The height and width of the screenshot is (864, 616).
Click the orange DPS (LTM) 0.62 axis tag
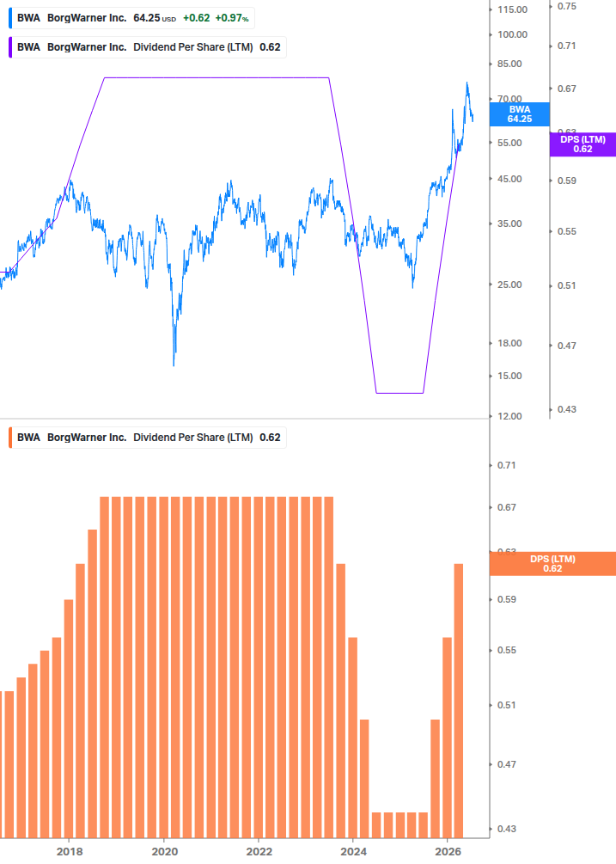552,564
